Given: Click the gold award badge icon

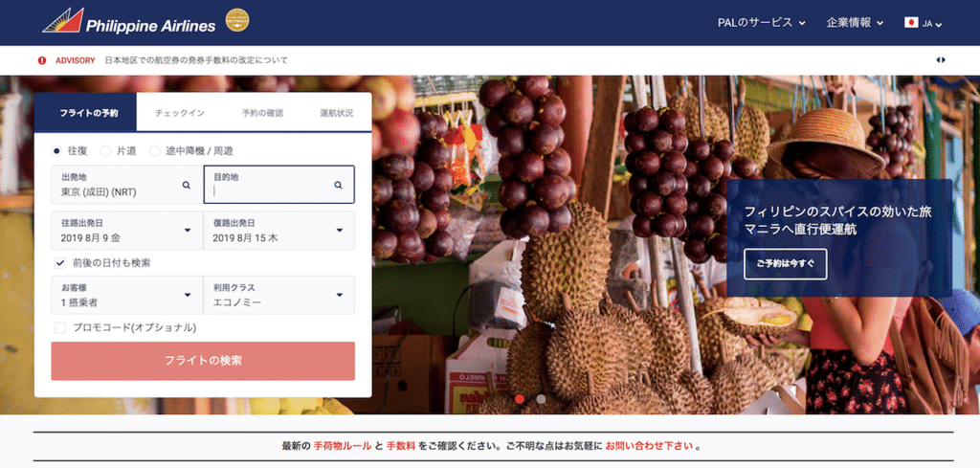Looking at the screenshot, I should tap(237, 20).
